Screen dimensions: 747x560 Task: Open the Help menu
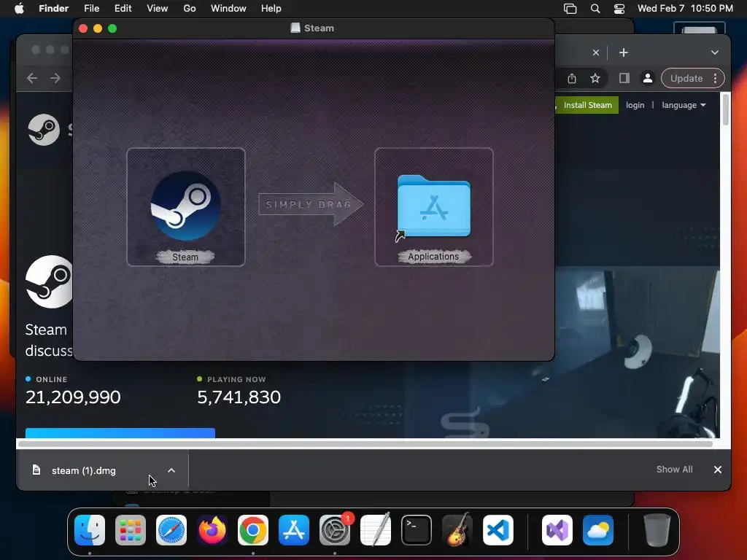pyautogui.click(x=271, y=9)
